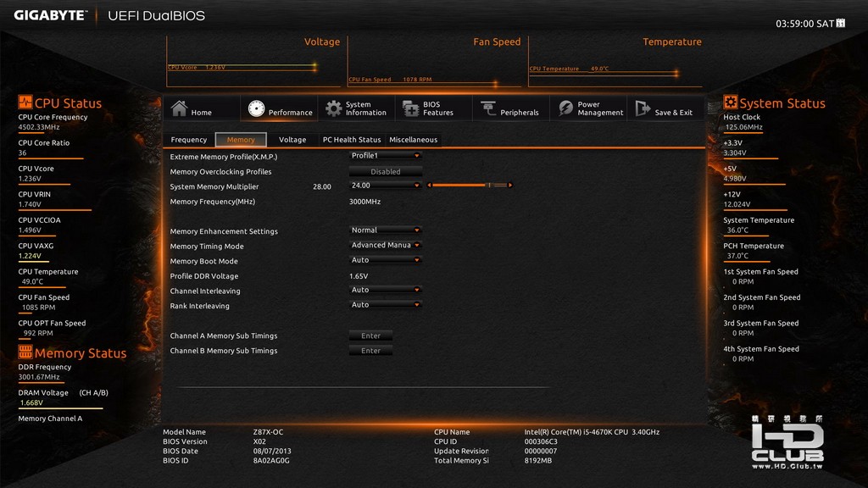
Task: Click Enter for Channel B Memory Sub Timings
Action: coord(370,351)
